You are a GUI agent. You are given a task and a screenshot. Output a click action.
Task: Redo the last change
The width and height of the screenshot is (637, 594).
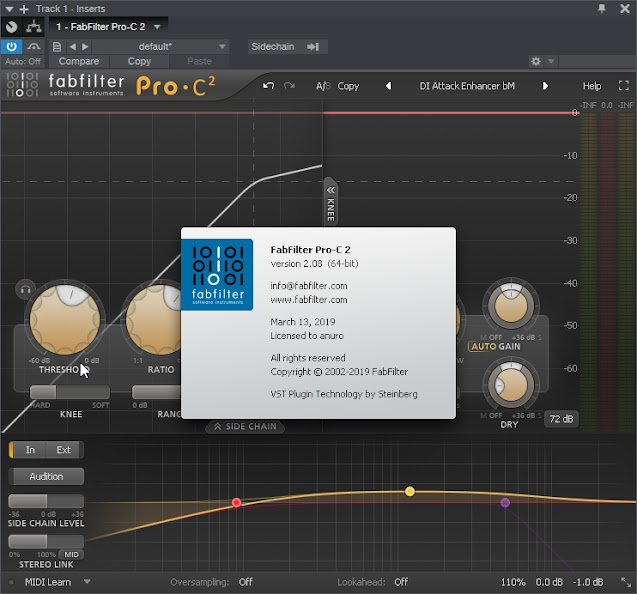click(x=289, y=86)
